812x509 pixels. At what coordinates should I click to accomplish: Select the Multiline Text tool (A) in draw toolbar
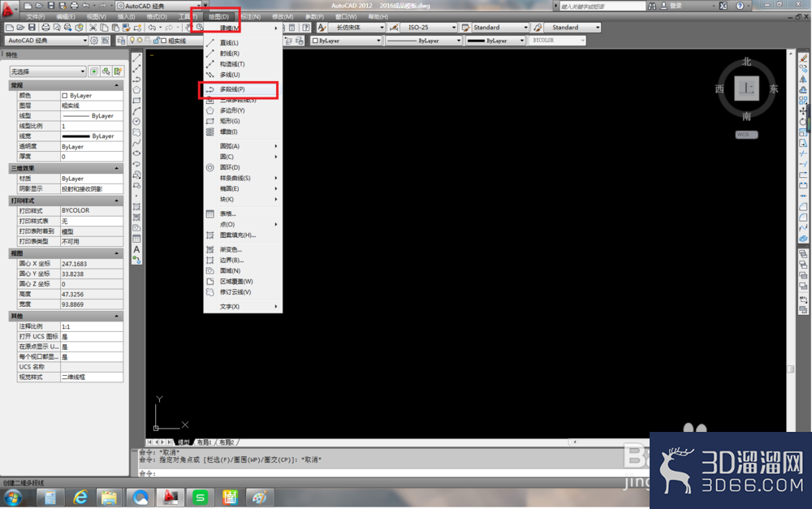coord(136,249)
